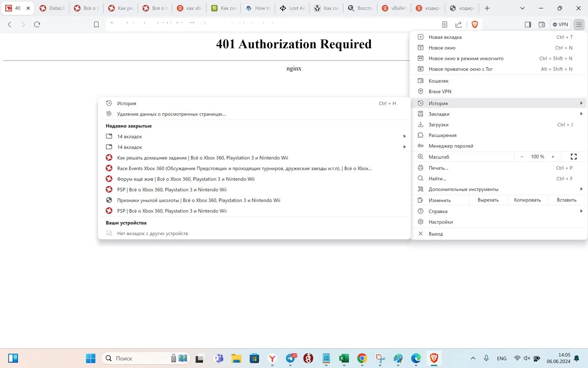Open the tab search dropdown arrow
Viewport: 588px width, 368px height.
[522, 8]
